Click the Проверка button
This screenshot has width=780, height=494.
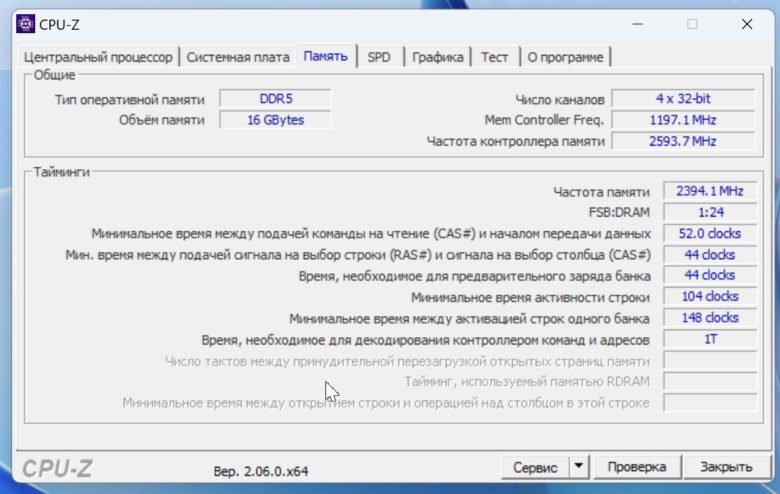[x=637, y=467]
